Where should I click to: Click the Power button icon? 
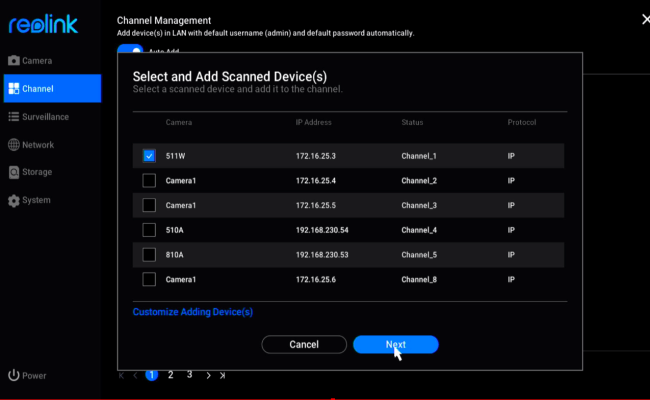coord(14,376)
